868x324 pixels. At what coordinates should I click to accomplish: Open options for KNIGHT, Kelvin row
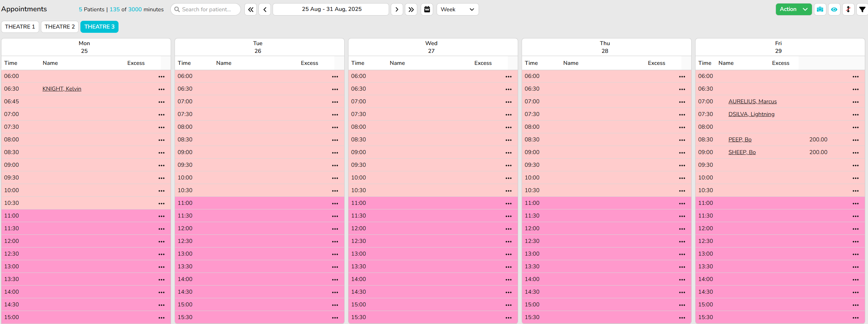pyautogui.click(x=162, y=89)
